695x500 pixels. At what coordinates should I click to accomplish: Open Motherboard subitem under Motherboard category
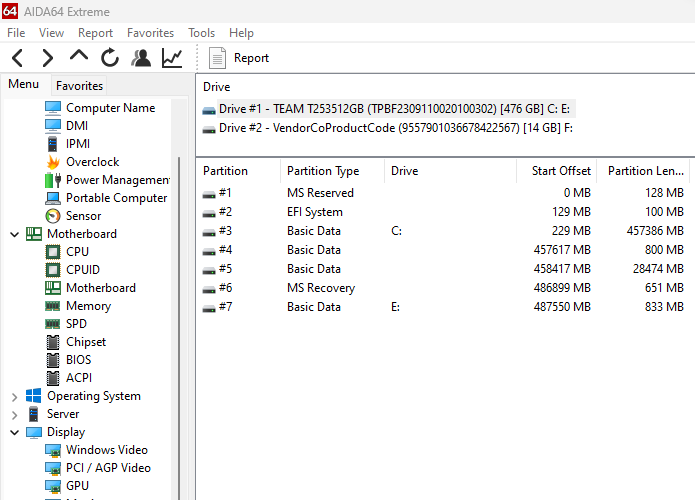tap(101, 288)
